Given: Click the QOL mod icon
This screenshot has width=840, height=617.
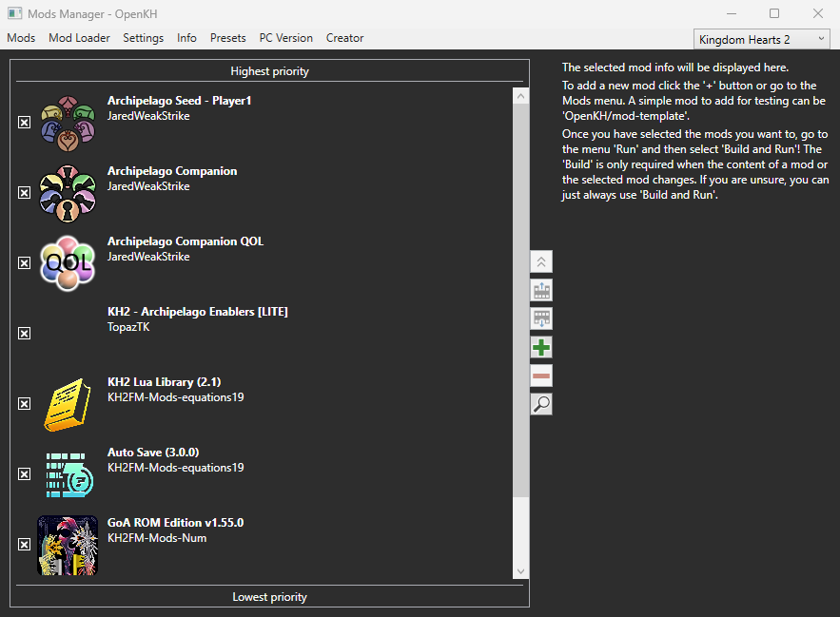Looking at the screenshot, I should point(68,263).
